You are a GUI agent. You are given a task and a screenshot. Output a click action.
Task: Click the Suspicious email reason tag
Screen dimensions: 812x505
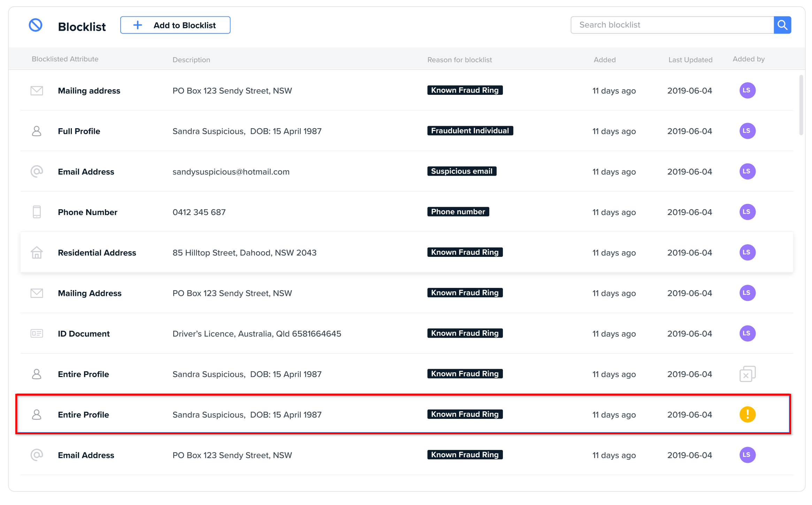tap(461, 171)
